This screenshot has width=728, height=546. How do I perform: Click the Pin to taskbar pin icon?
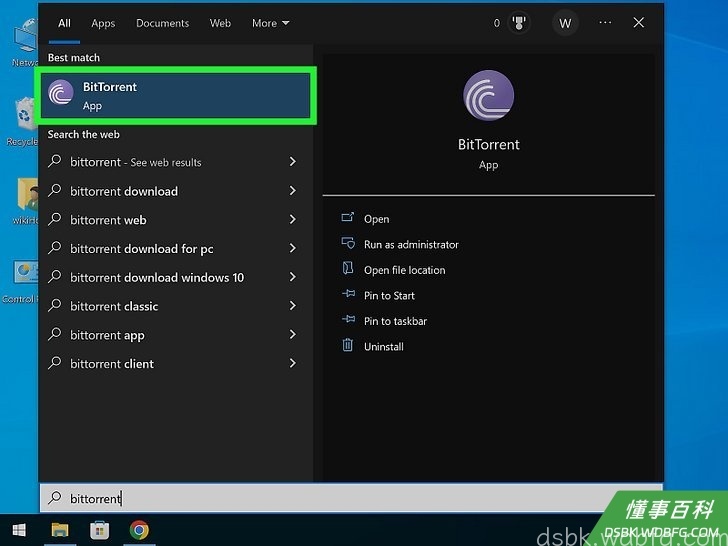coord(348,320)
